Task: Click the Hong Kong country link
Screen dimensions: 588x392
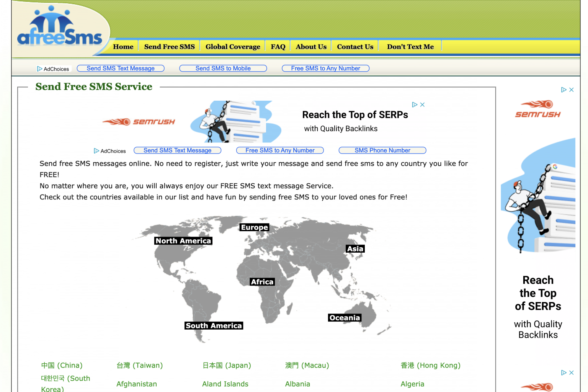Action: [x=430, y=365]
